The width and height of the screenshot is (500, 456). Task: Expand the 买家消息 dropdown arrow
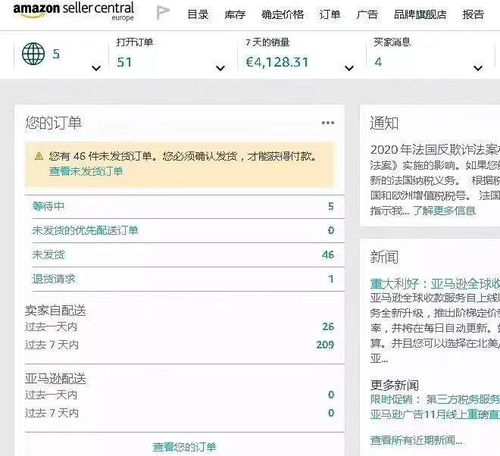tap(478, 68)
